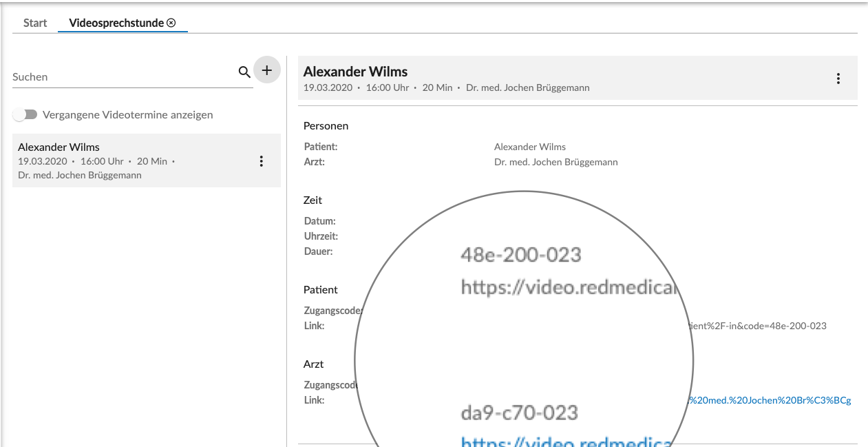Image resolution: width=868 pixels, height=447 pixels.
Task: Open three-dot menu in appointment detail header
Action: pos(838,79)
